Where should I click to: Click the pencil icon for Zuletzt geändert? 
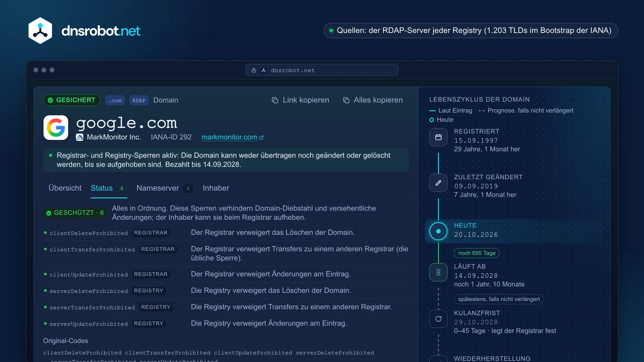click(438, 183)
